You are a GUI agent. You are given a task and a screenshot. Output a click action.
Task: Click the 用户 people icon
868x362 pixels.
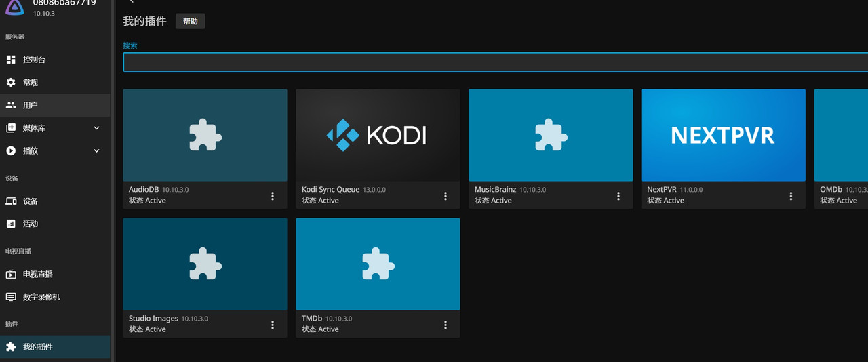(11, 105)
